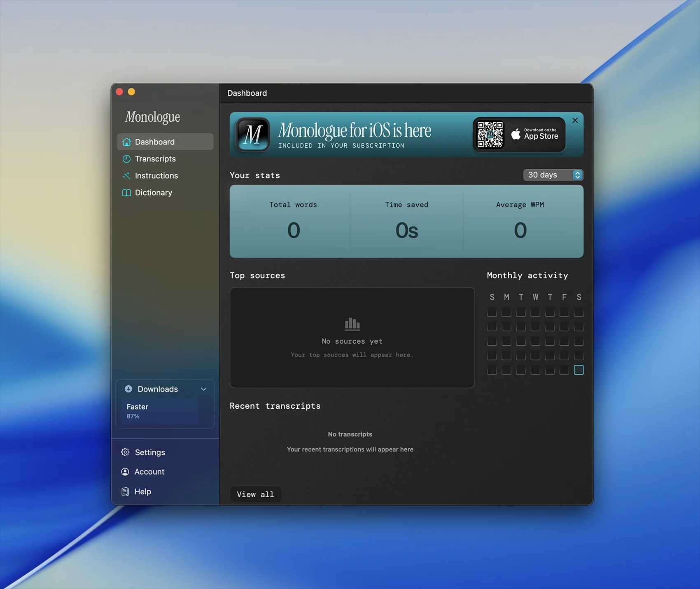The height and width of the screenshot is (589, 700).
Task: Click the QR code image
Action: tap(490, 134)
